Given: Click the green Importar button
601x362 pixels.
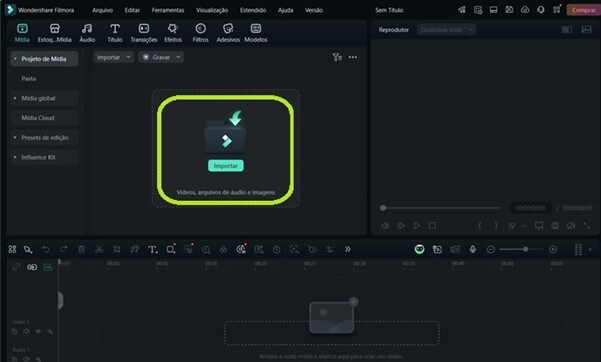Looking at the screenshot, I should [226, 166].
